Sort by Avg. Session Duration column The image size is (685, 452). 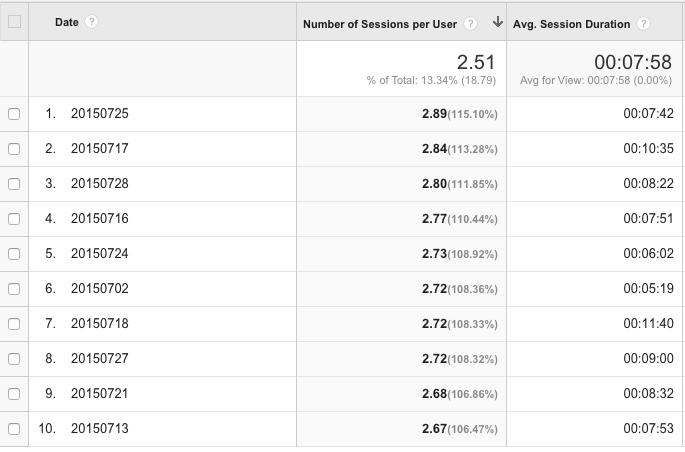click(572, 24)
